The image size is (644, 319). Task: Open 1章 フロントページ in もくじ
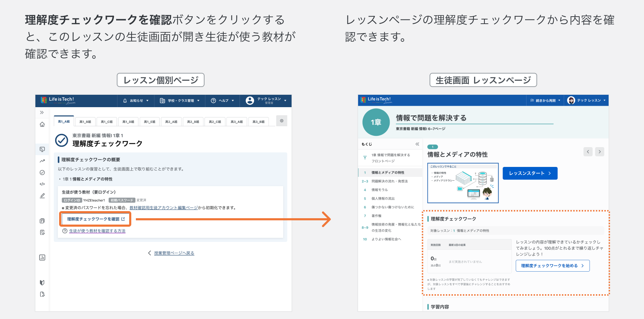391,158
